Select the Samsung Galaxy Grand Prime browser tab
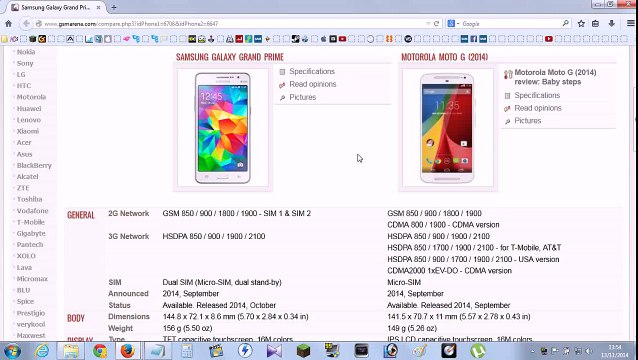638x360 pixels. pyautogui.click(x=56, y=7)
